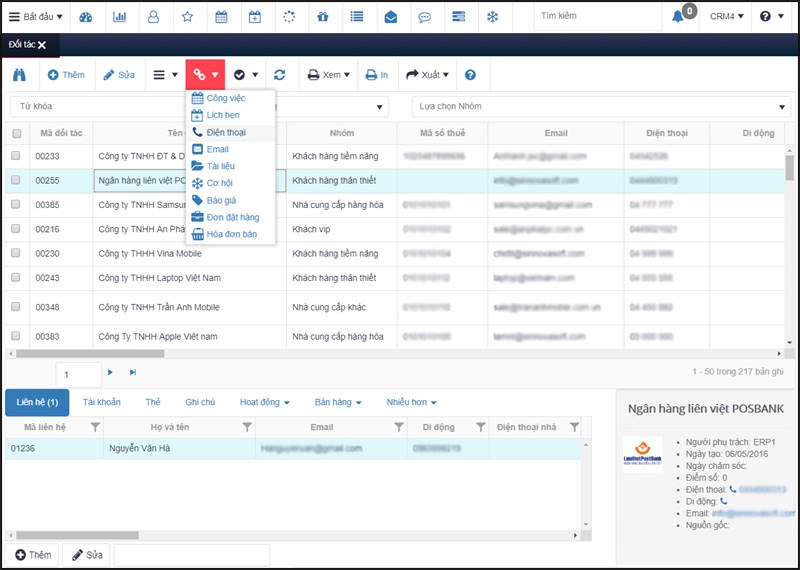Screen dimensions: 800x570
Task: Open the CRM4 account dropdown
Action: click(x=727, y=17)
